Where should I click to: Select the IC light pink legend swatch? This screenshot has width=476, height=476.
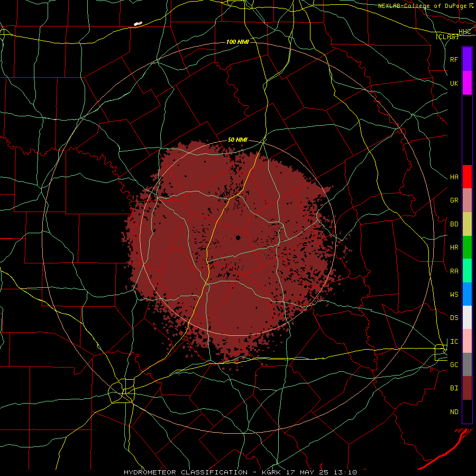[x=467, y=341]
